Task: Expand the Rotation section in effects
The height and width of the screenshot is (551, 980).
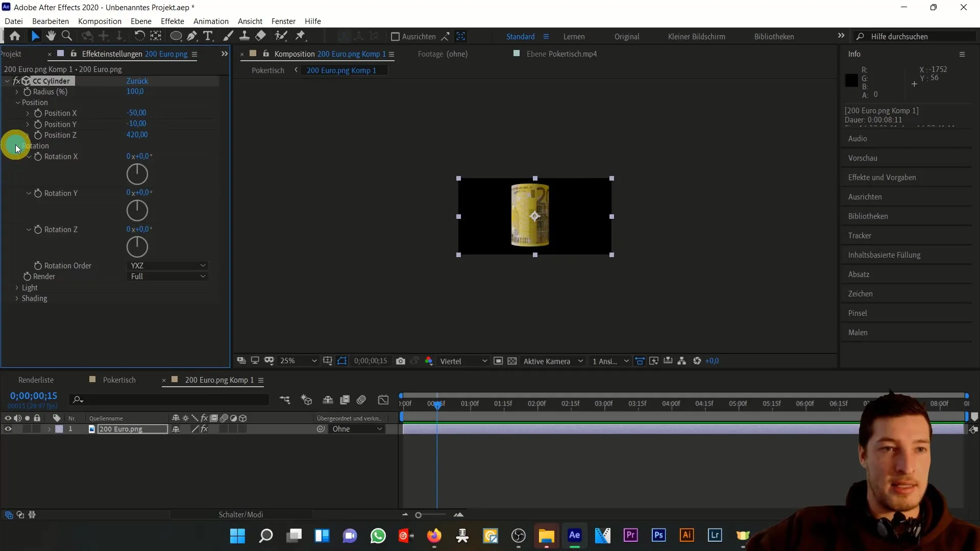Action: (16, 145)
